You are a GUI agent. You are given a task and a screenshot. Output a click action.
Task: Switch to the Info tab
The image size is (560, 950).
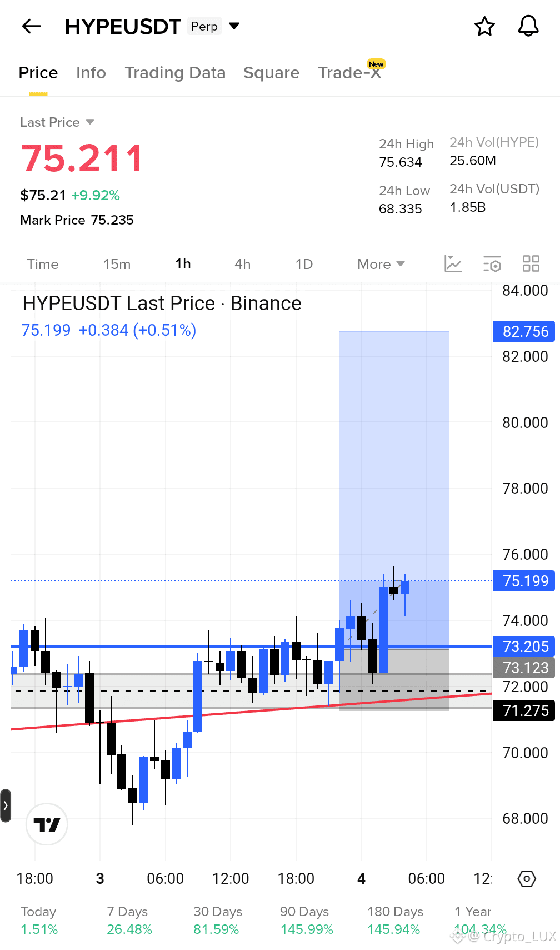point(91,73)
